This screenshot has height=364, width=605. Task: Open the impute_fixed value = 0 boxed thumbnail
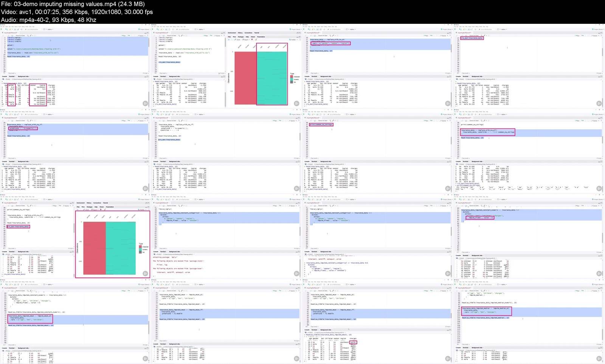(x=529, y=235)
